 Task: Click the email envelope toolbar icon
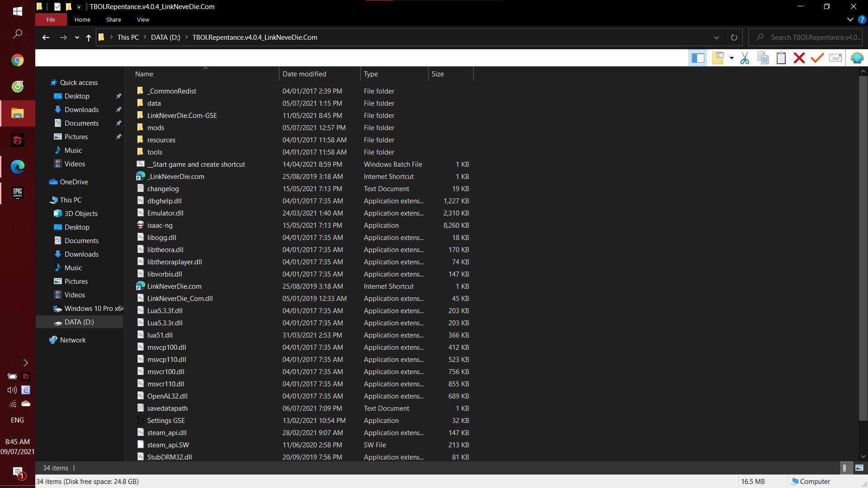tap(835, 58)
